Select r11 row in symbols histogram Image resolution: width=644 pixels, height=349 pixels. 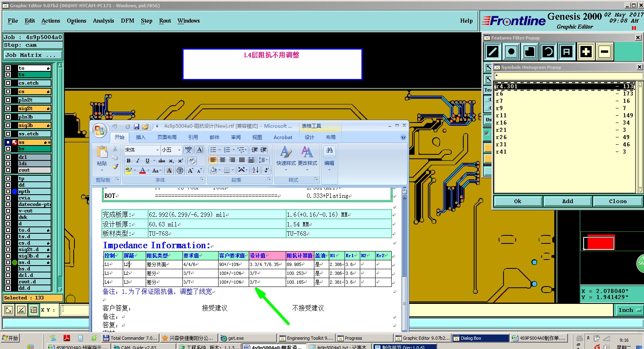(564, 116)
